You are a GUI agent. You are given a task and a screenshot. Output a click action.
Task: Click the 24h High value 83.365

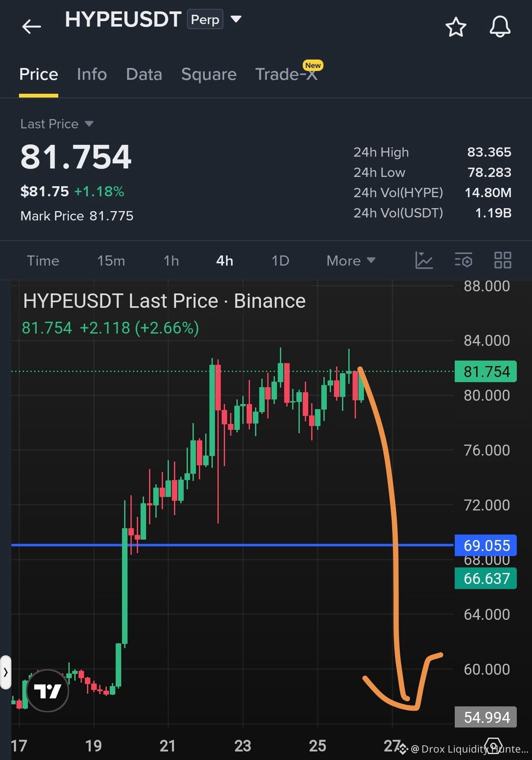(489, 152)
